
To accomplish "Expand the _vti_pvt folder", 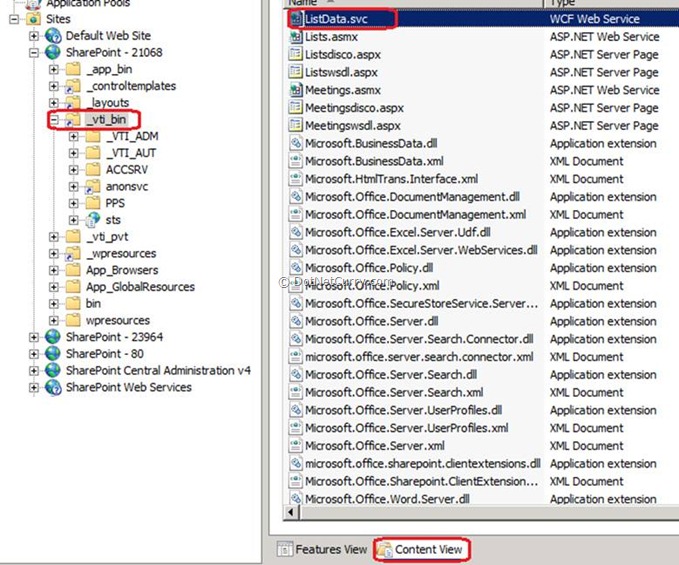I will pos(54,237).
